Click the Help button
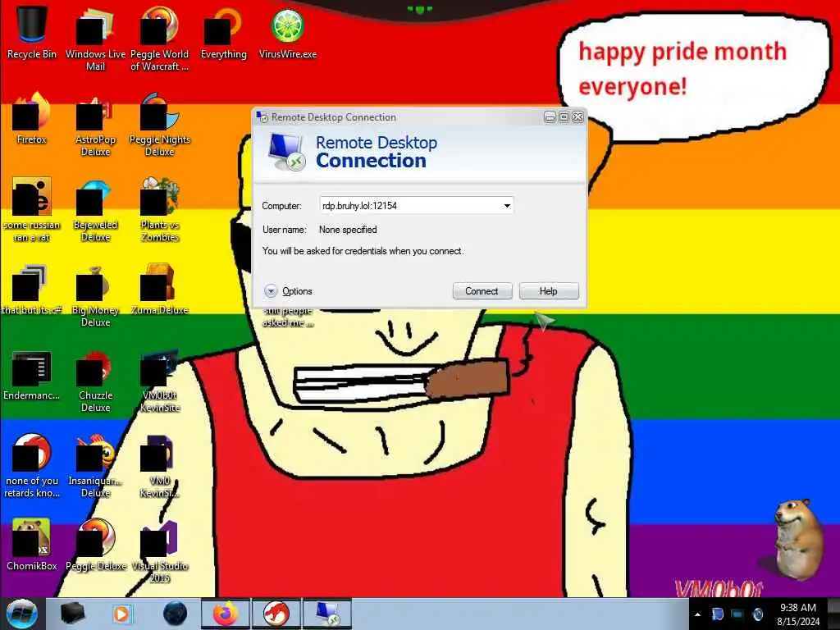The height and width of the screenshot is (630, 840). click(x=549, y=291)
